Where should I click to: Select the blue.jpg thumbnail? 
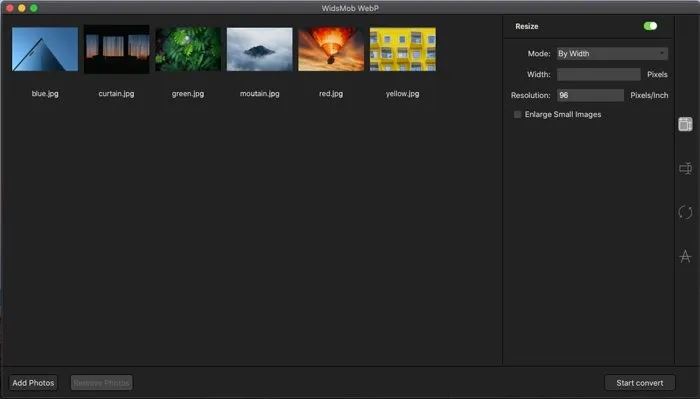[x=45, y=49]
